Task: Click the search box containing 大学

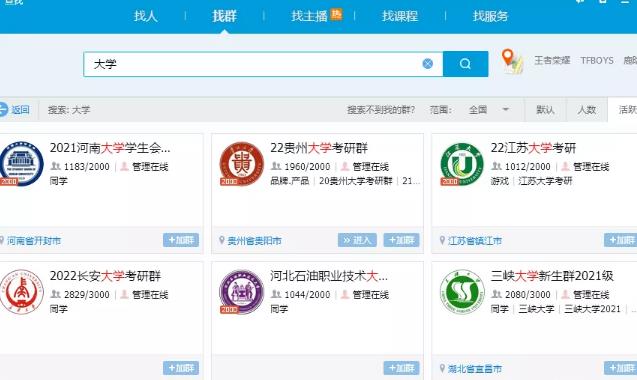Action: coord(263,64)
